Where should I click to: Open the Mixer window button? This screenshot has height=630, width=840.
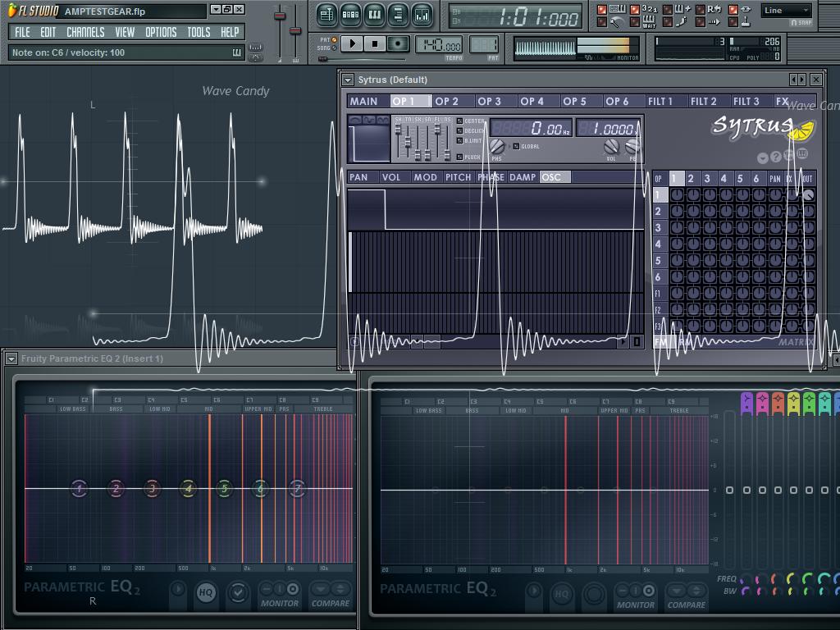(x=422, y=15)
